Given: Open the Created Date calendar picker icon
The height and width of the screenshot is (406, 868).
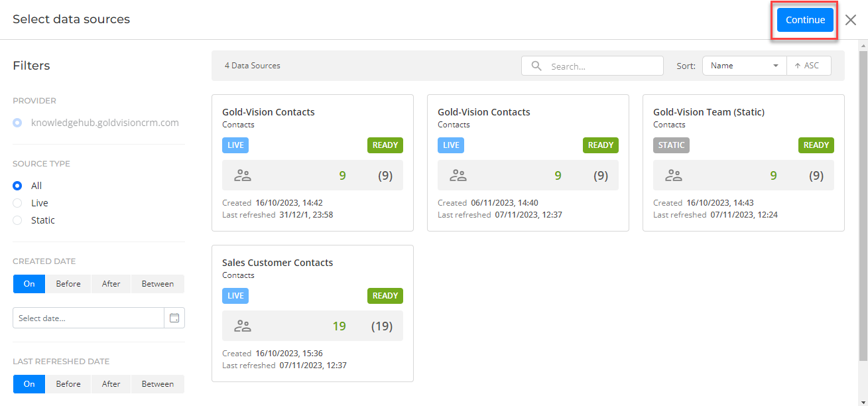Looking at the screenshot, I should [x=174, y=318].
